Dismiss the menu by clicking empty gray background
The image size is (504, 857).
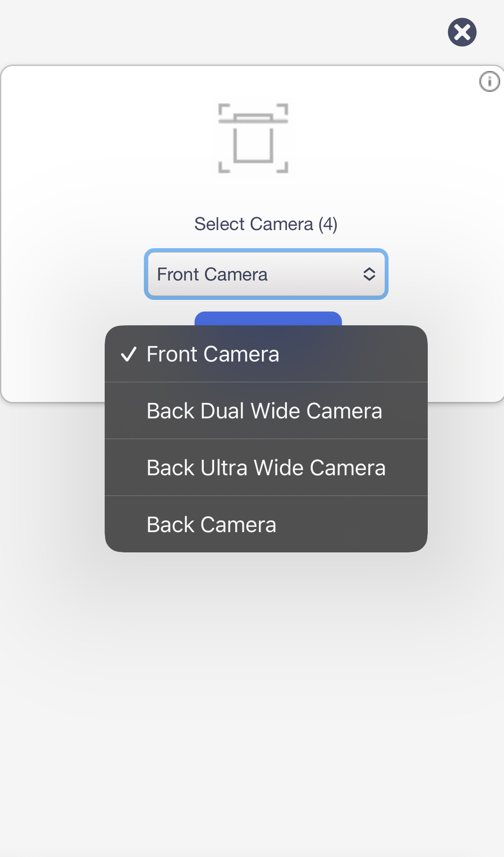tap(252, 711)
